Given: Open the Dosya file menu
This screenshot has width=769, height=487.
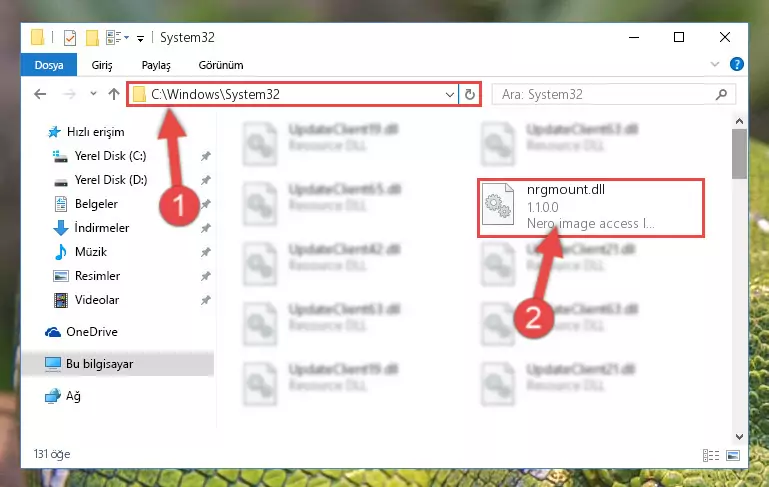Looking at the screenshot, I should pos(49,65).
